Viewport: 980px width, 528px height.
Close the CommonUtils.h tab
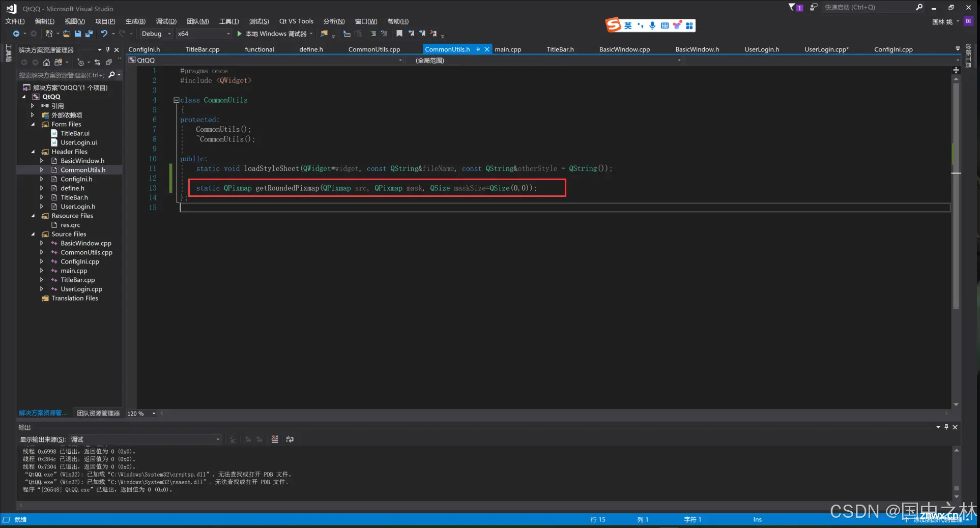pyautogui.click(x=487, y=49)
